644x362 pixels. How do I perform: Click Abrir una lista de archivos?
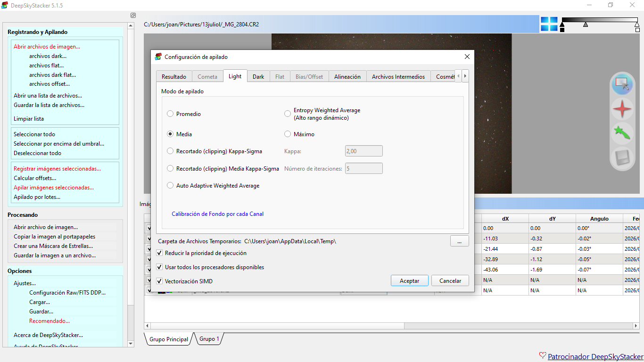[48, 96]
